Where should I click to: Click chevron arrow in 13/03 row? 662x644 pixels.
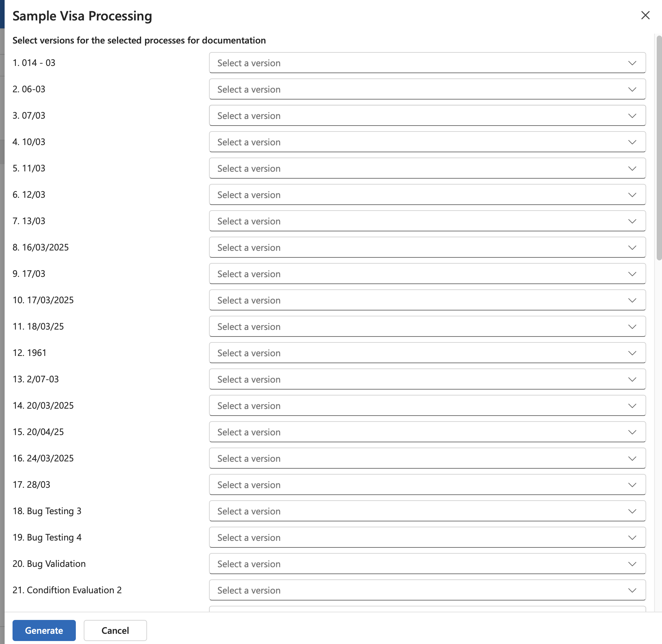coord(632,221)
